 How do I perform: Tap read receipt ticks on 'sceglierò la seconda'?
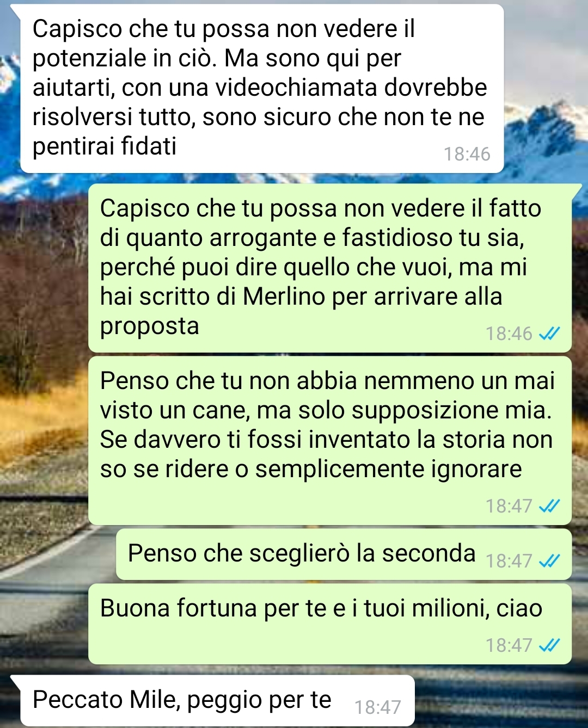click(x=549, y=561)
